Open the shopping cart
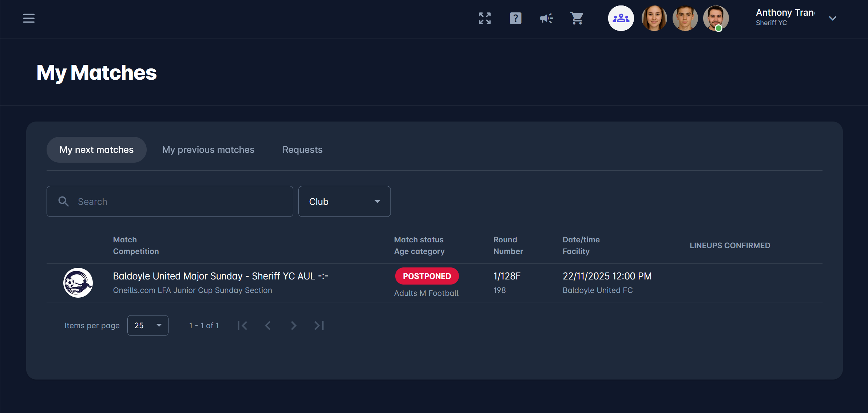Image resolution: width=868 pixels, height=413 pixels. click(576, 18)
